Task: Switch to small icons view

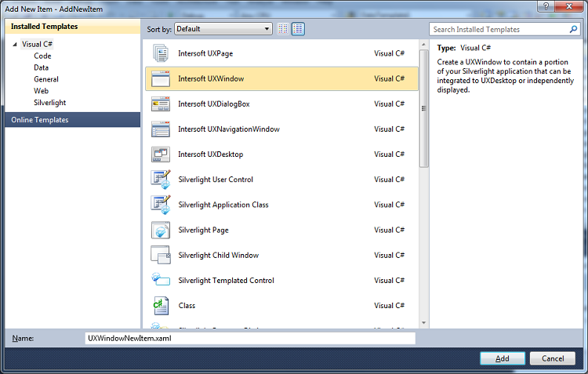Action: click(x=283, y=29)
